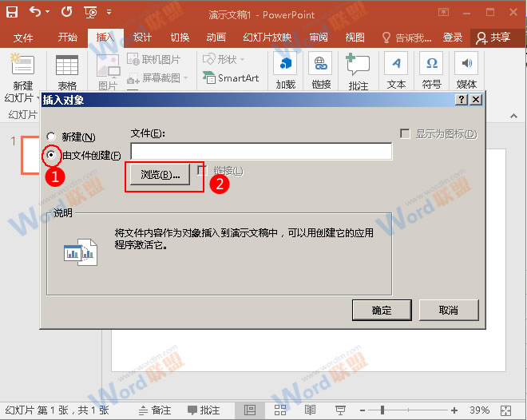Open the 文本 text dropdown
527x420 pixels.
(396, 70)
